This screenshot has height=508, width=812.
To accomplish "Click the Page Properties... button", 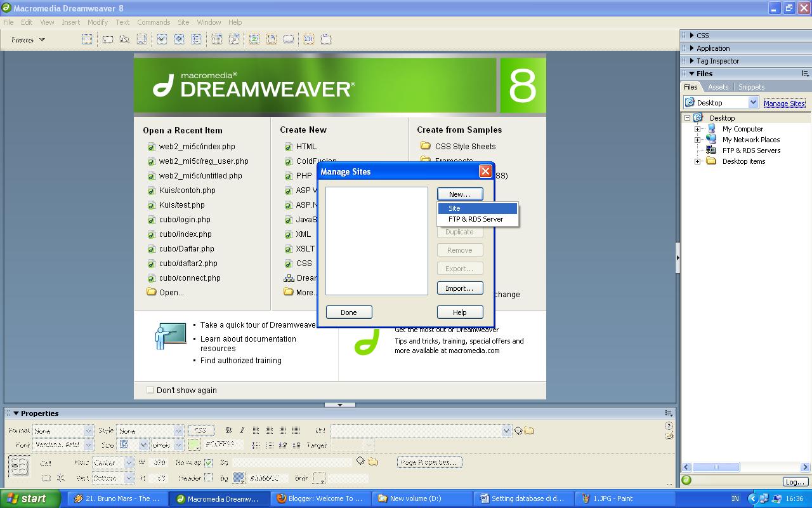I will 429,462.
